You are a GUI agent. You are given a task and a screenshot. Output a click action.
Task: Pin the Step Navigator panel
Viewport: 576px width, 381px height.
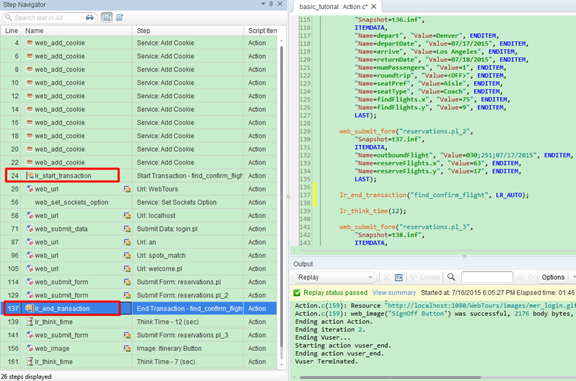271,4
